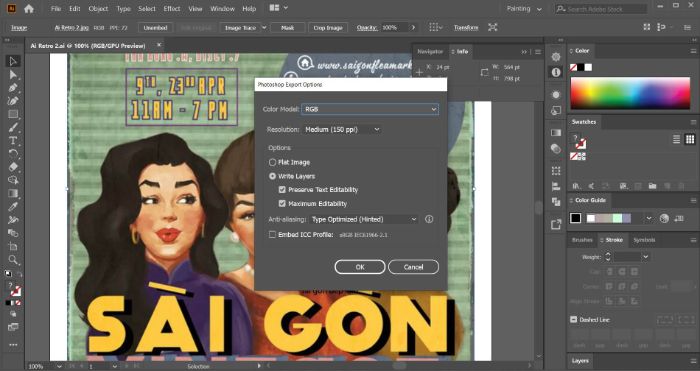700x371 pixels.
Task: Click the Crop Image button
Action: 328,28
